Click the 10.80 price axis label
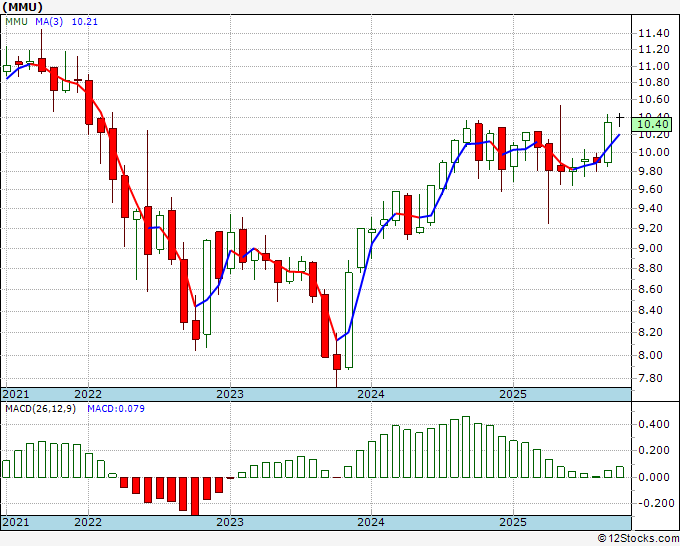The image size is (680, 546). [x=654, y=82]
